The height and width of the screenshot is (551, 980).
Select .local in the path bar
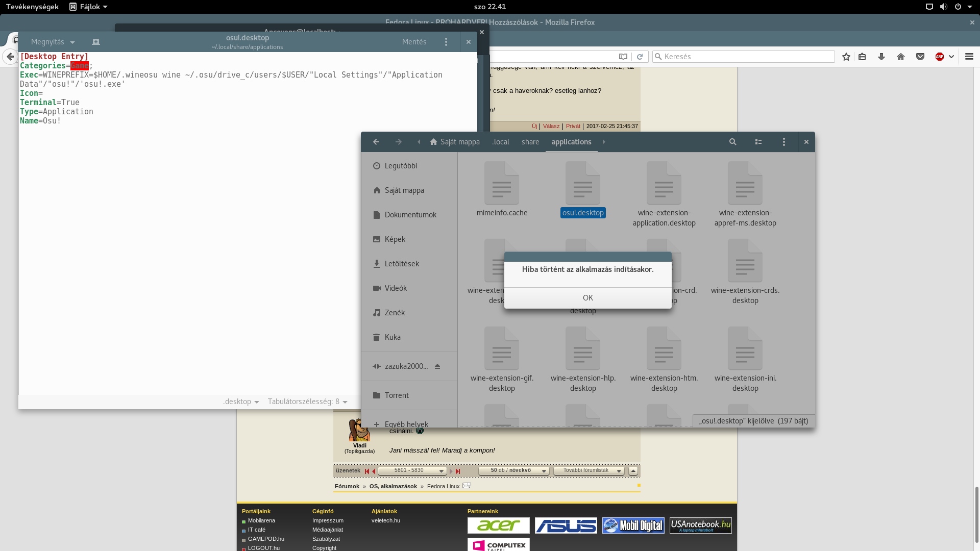(500, 142)
